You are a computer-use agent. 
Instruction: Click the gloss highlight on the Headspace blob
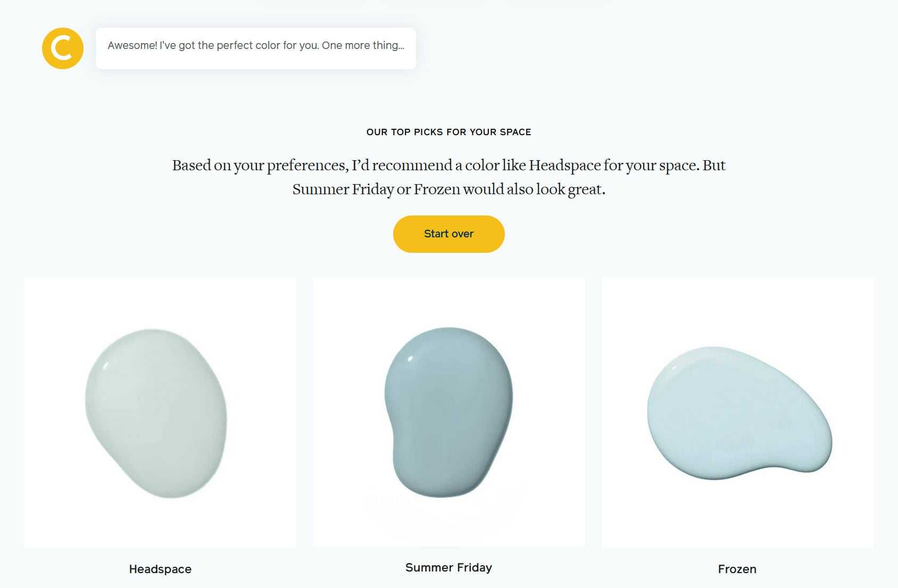pyautogui.click(x=106, y=366)
